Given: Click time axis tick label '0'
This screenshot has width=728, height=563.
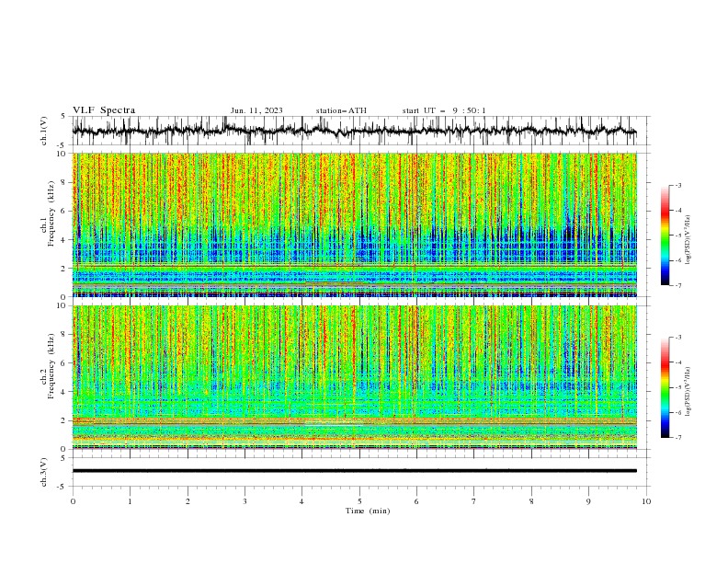Looking at the screenshot, I should pos(73,501).
